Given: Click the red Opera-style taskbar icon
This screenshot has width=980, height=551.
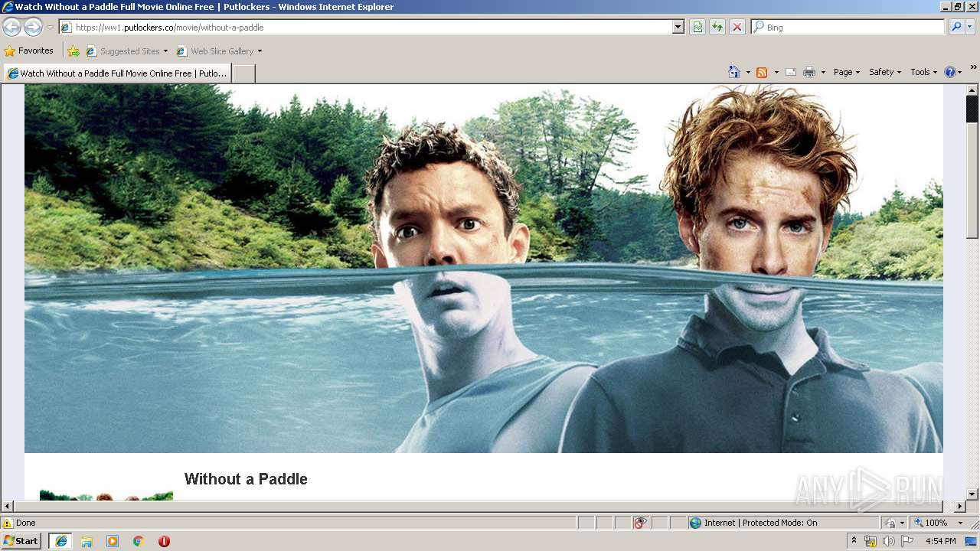Looking at the screenshot, I should [x=164, y=541].
